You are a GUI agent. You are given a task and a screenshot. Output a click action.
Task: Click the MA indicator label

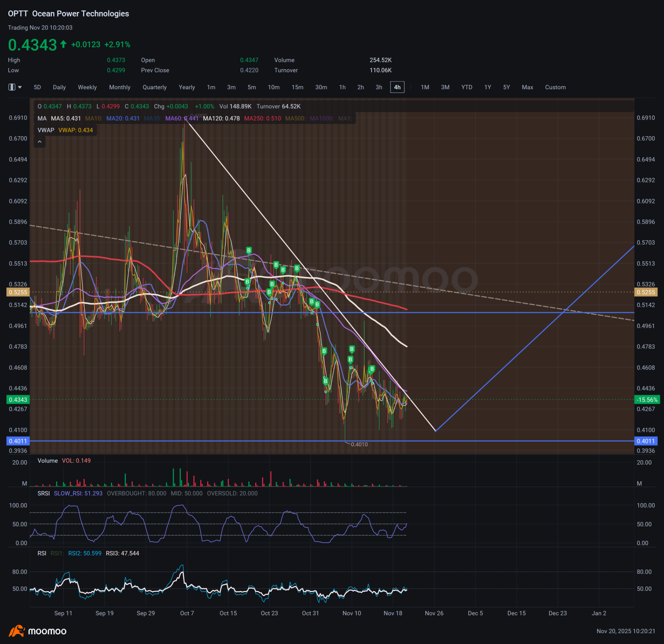42,118
